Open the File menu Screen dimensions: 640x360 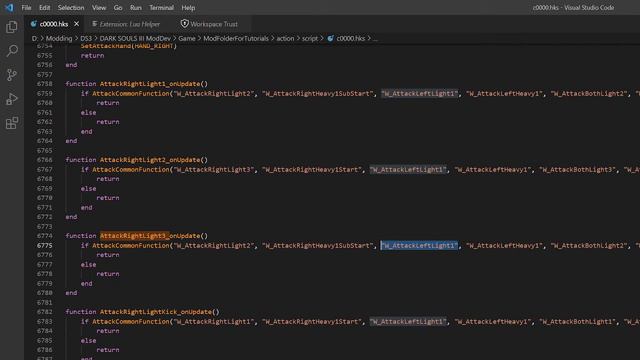coord(26,8)
